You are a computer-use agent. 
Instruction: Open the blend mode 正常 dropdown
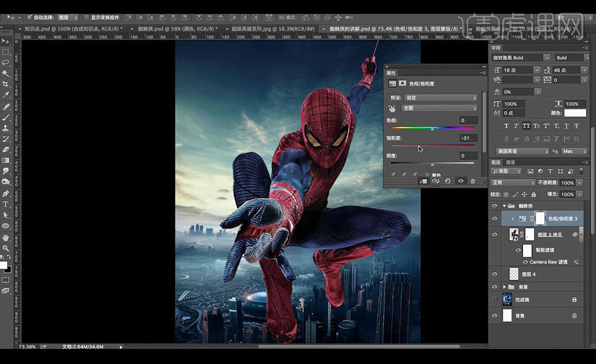512,183
